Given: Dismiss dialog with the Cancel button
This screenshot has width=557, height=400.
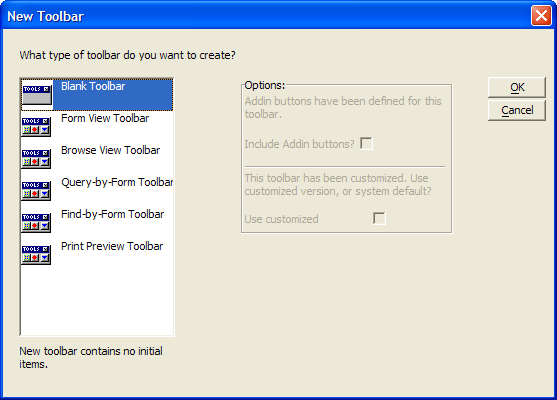Looking at the screenshot, I should coord(517,110).
